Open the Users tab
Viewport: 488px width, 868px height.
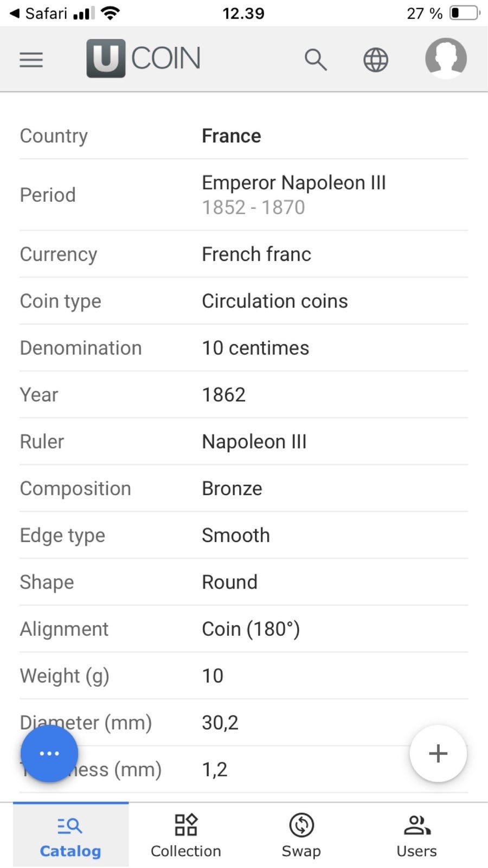pyautogui.click(x=416, y=835)
